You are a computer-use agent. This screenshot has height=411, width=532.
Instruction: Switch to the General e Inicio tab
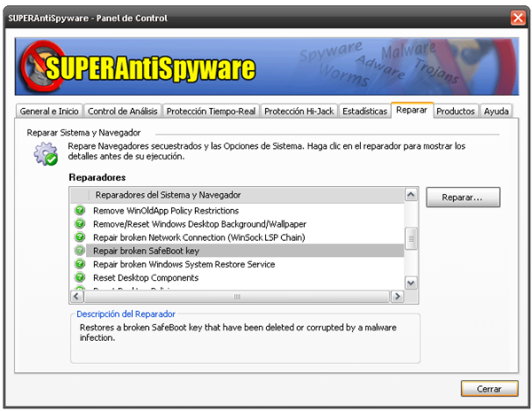click(x=49, y=112)
